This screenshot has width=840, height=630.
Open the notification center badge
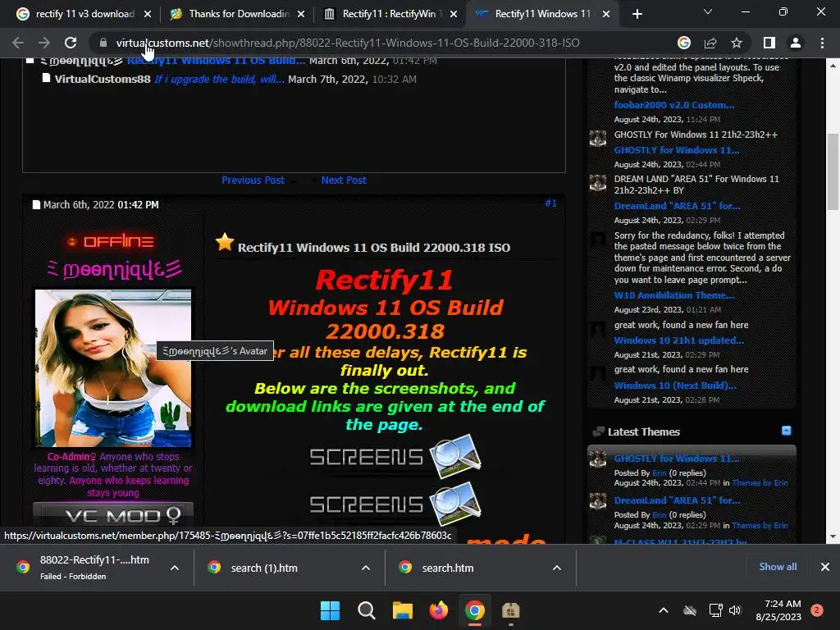click(x=817, y=610)
